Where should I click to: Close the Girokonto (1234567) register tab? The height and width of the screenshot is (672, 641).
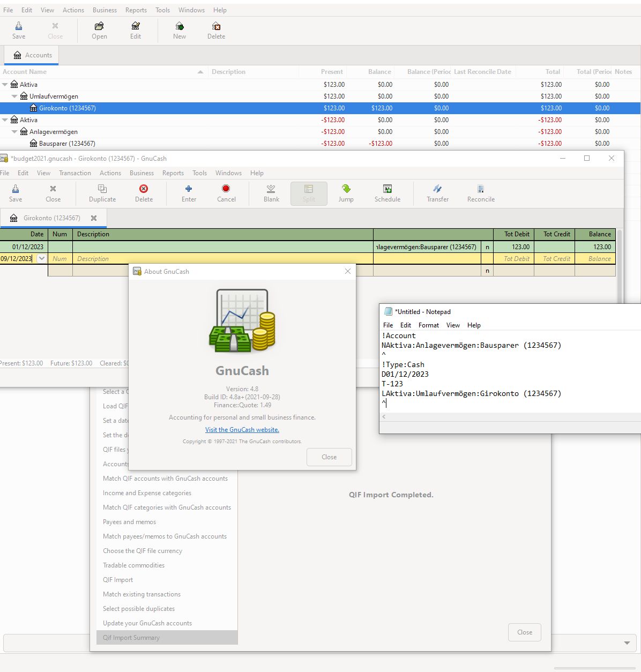click(94, 218)
